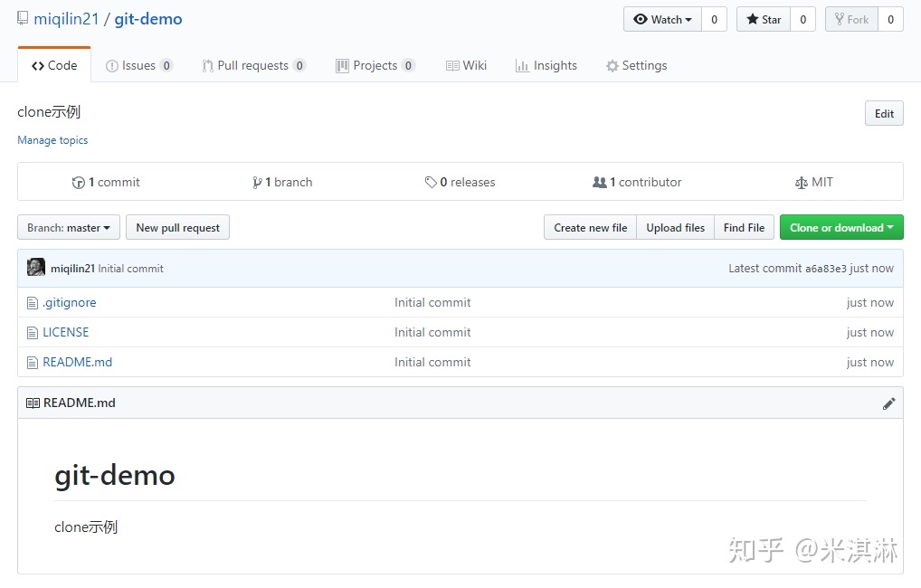View the stargazers count beside Star
This screenshot has height=588, width=921.
[803, 19]
